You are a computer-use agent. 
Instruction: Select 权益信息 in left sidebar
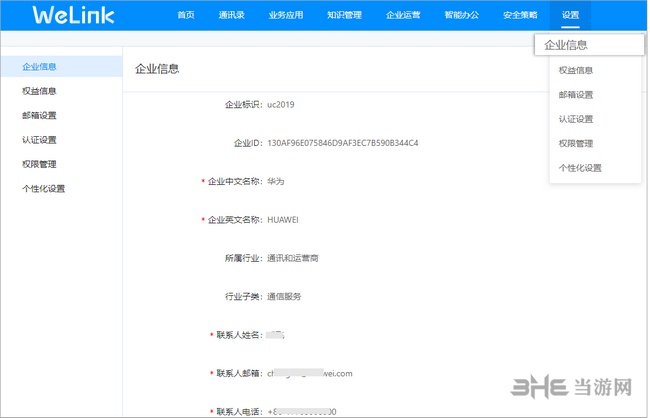coord(39,91)
